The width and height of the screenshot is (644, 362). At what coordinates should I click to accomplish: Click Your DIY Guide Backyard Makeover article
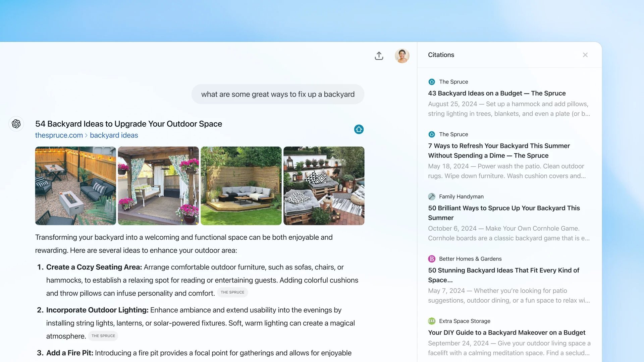coord(506,333)
